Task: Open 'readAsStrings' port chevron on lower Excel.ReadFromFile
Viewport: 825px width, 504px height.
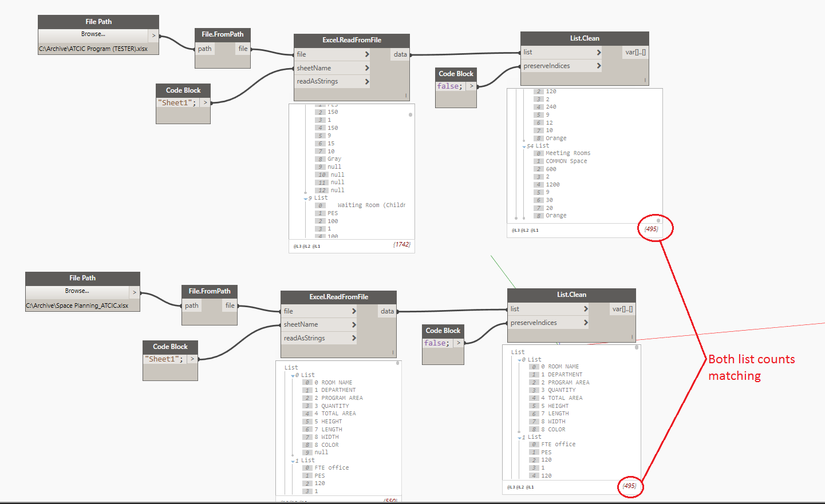Action: point(354,339)
